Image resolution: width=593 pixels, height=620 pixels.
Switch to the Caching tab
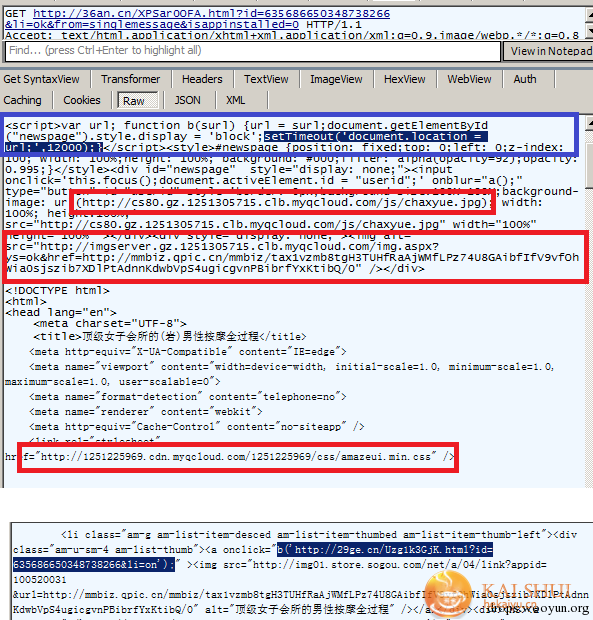(23, 100)
